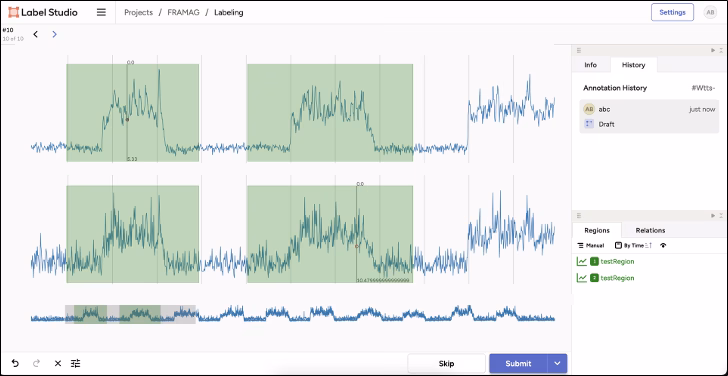Toggle visibility of all regions eye icon
Viewport: 728px width, 376px height.
(663, 246)
